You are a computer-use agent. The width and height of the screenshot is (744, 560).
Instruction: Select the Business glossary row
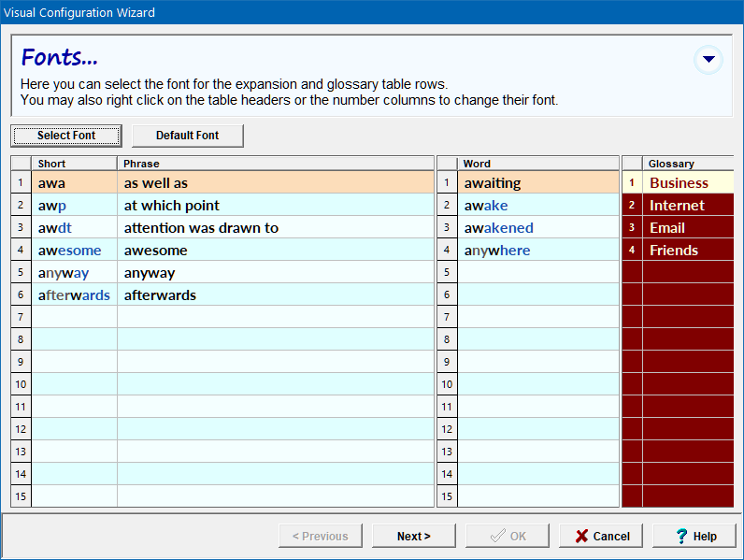click(680, 183)
